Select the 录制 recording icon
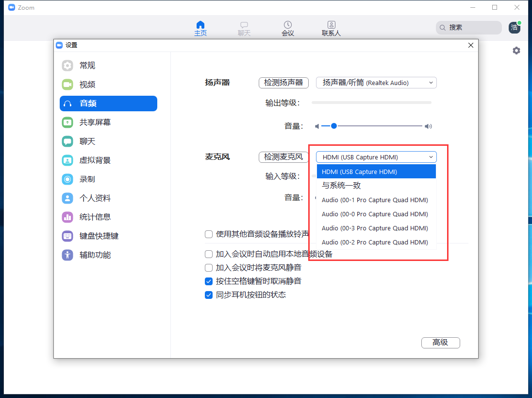Image resolution: width=532 pixels, height=398 pixels. click(67, 179)
